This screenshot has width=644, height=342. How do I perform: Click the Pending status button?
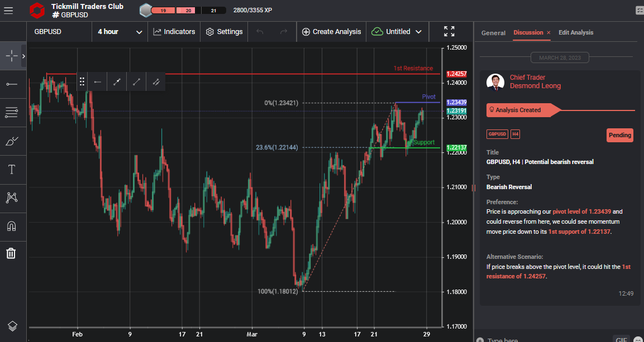(620, 136)
